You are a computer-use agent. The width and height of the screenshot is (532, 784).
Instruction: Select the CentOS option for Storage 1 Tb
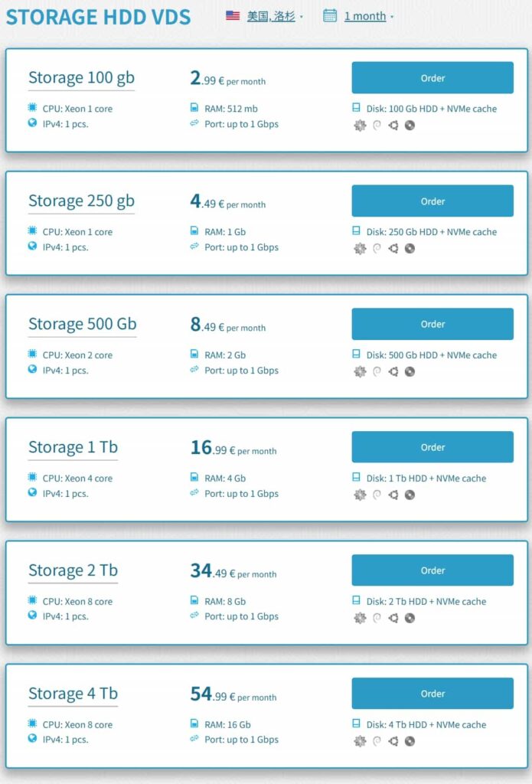click(359, 495)
